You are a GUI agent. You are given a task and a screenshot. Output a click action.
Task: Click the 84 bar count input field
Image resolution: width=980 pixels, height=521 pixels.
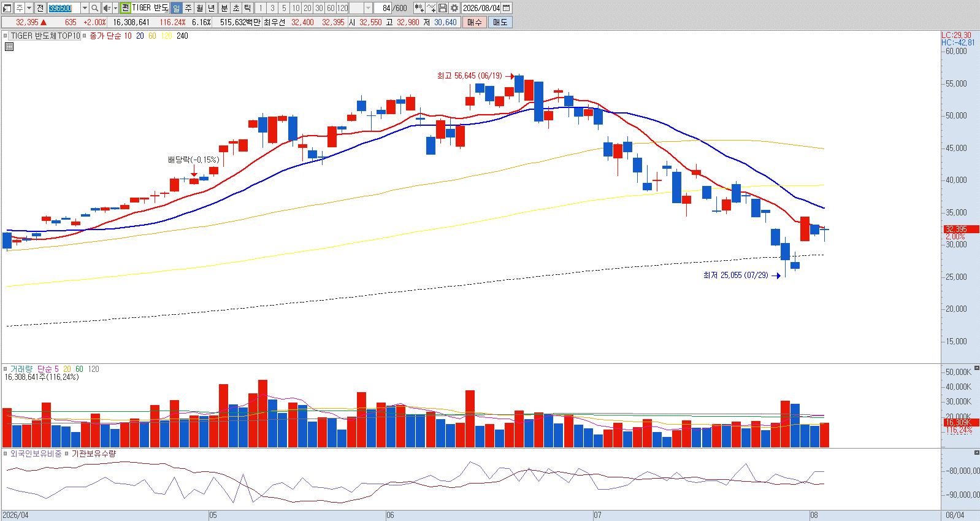click(383, 8)
